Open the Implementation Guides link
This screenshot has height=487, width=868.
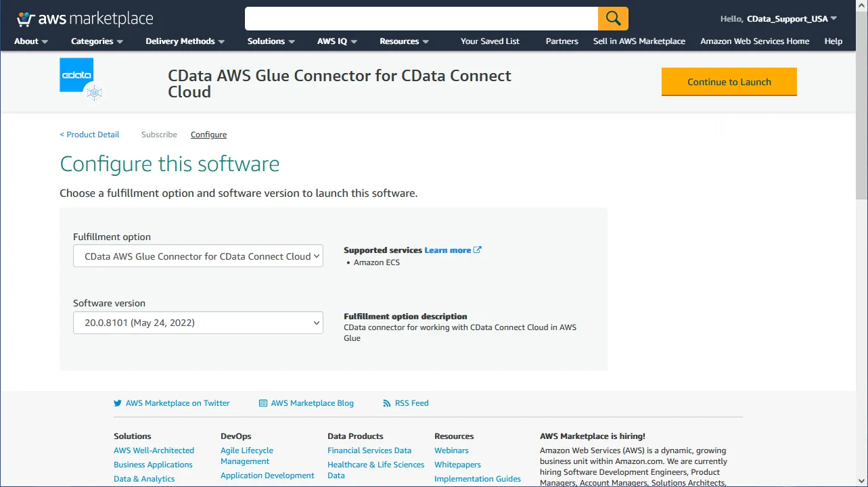point(478,478)
